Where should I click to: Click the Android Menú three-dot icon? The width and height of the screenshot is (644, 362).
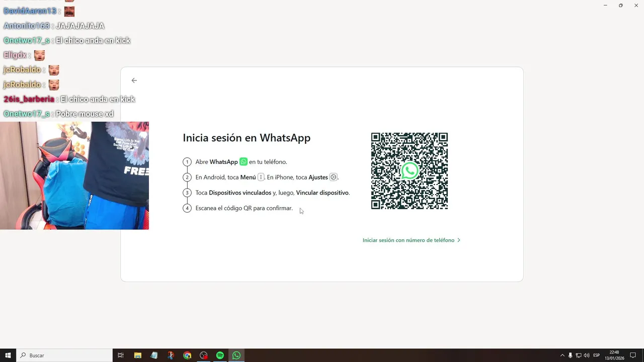click(x=261, y=177)
